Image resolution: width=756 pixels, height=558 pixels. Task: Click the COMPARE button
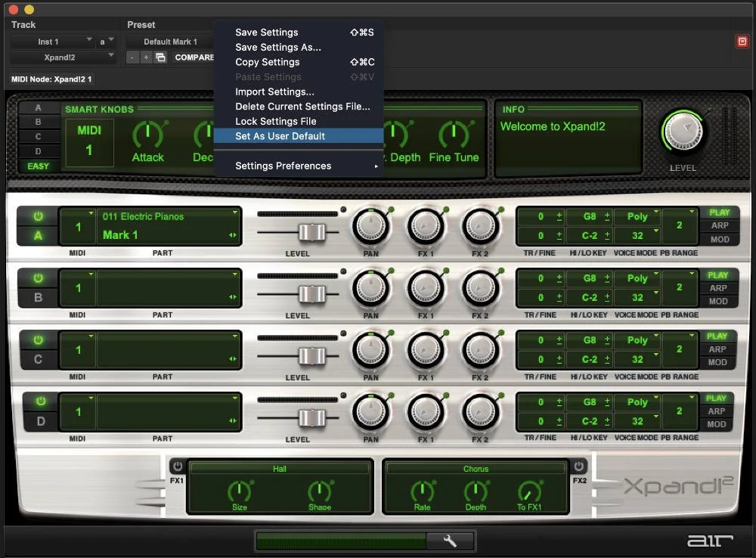pos(194,57)
